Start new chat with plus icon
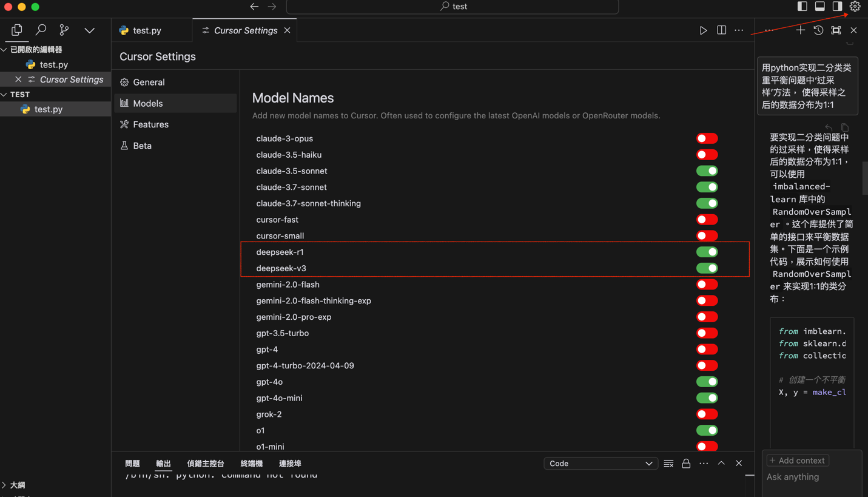 pos(801,30)
